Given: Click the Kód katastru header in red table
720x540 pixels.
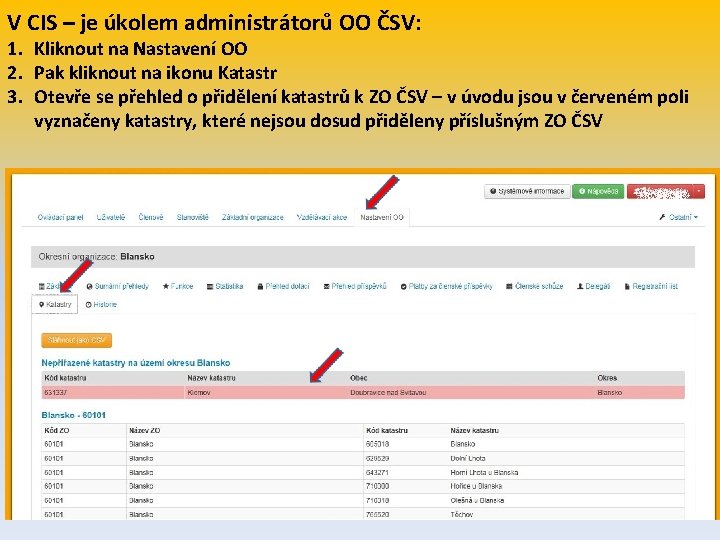Looking at the screenshot, I should pos(65,378).
